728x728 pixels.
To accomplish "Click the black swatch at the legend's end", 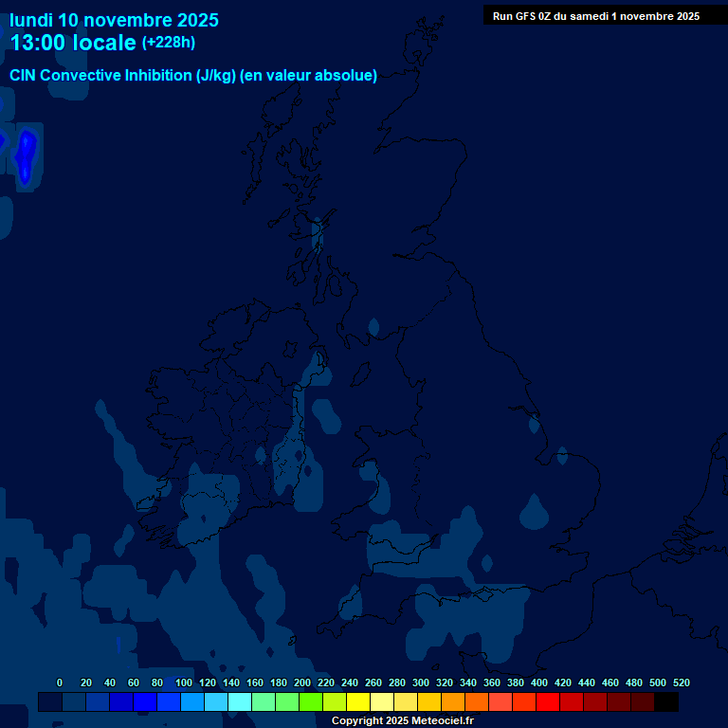I will pos(666,702).
